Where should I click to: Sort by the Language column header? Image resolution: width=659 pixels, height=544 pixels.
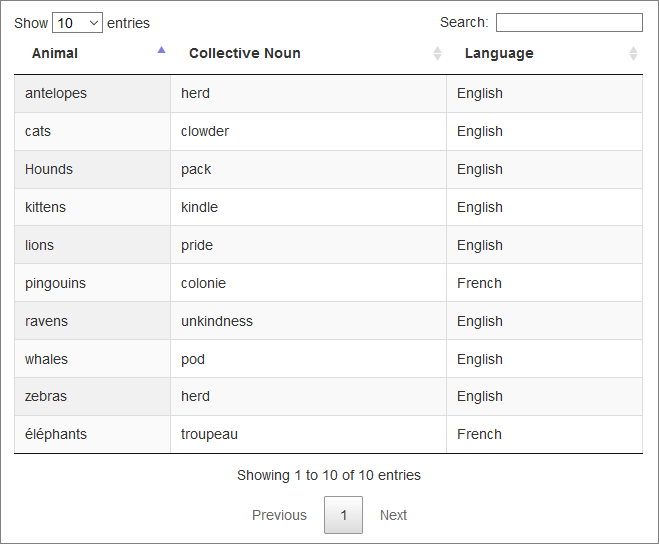[499, 54]
